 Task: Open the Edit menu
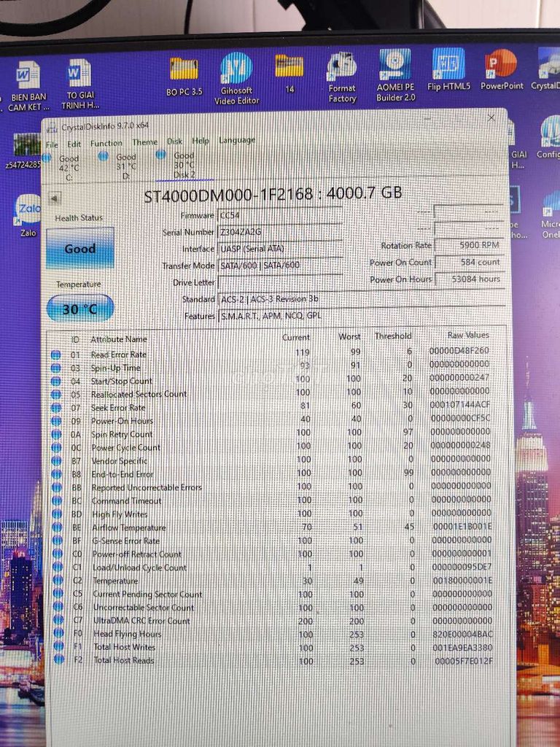[74, 144]
